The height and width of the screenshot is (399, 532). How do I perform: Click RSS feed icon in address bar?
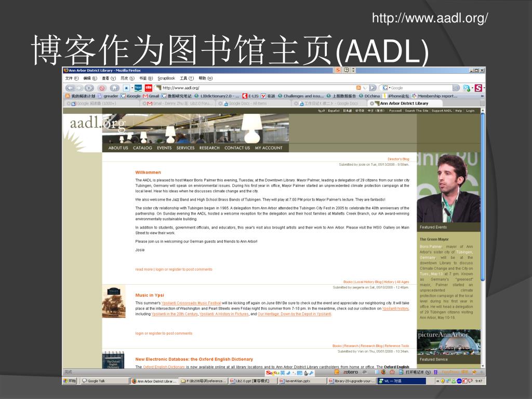click(358, 88)
